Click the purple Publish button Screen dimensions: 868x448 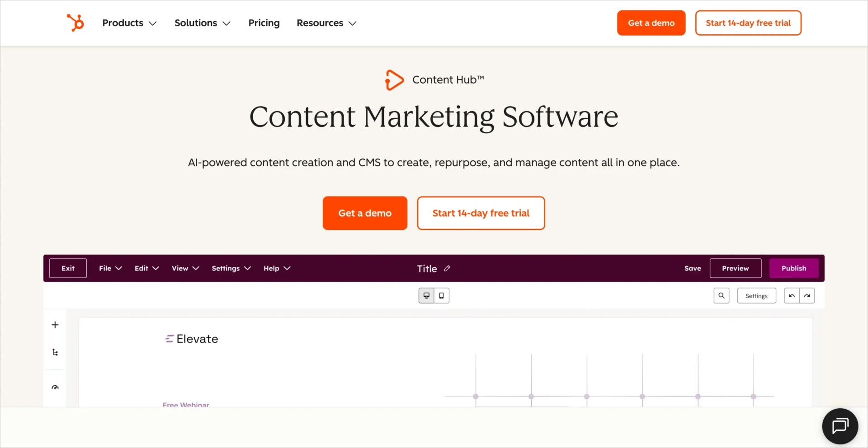click(793, 268)
